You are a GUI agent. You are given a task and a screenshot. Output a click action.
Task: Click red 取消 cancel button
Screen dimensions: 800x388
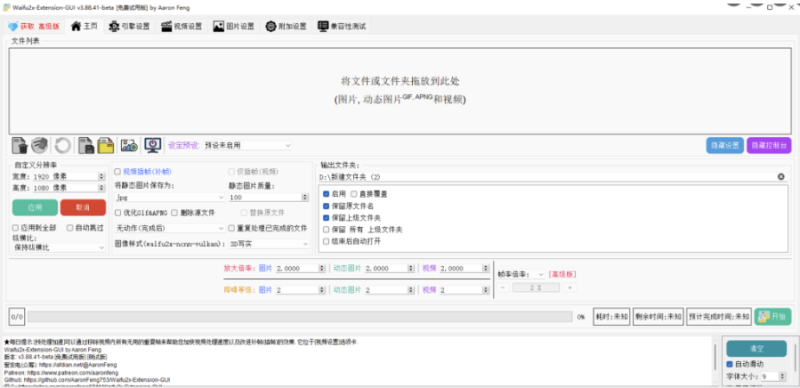point(83,207)
